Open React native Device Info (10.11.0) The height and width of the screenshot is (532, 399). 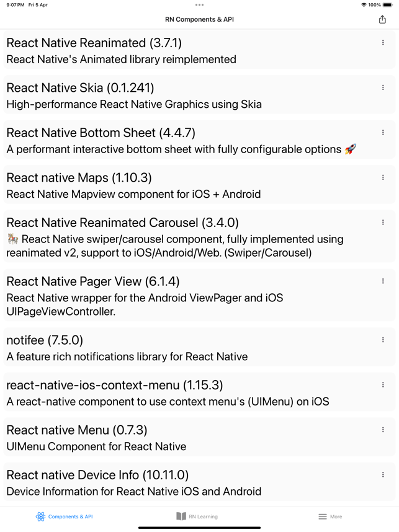coord(199,482)
